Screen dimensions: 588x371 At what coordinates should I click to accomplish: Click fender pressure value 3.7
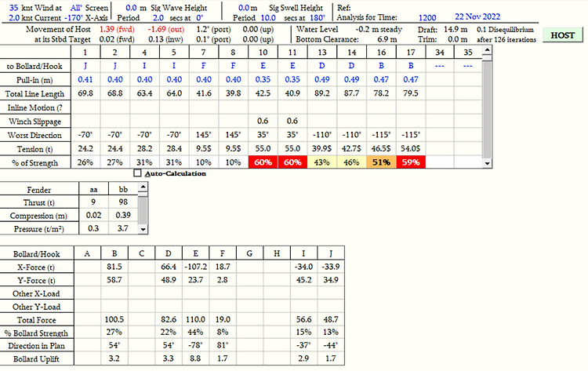click(x=123, y=228)
